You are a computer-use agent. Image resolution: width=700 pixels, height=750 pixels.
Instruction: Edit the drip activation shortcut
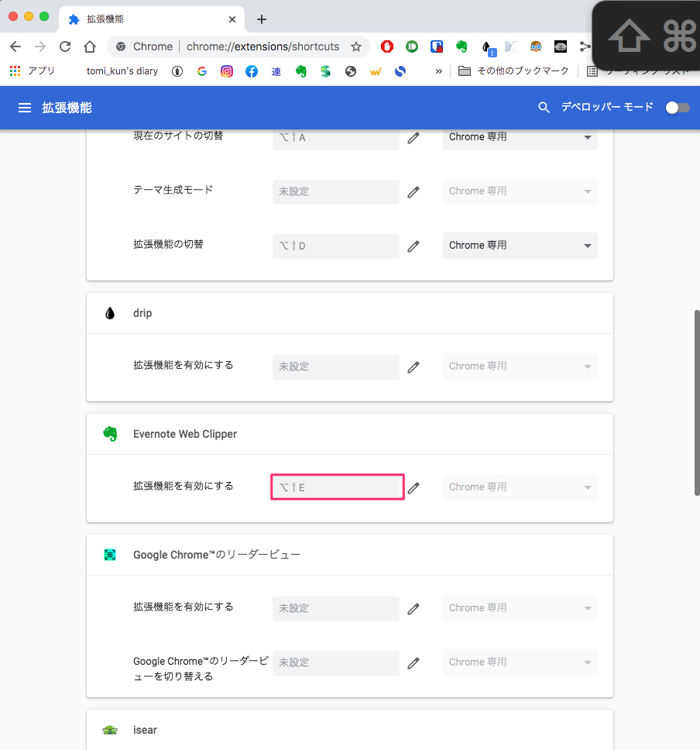point(413,367)
